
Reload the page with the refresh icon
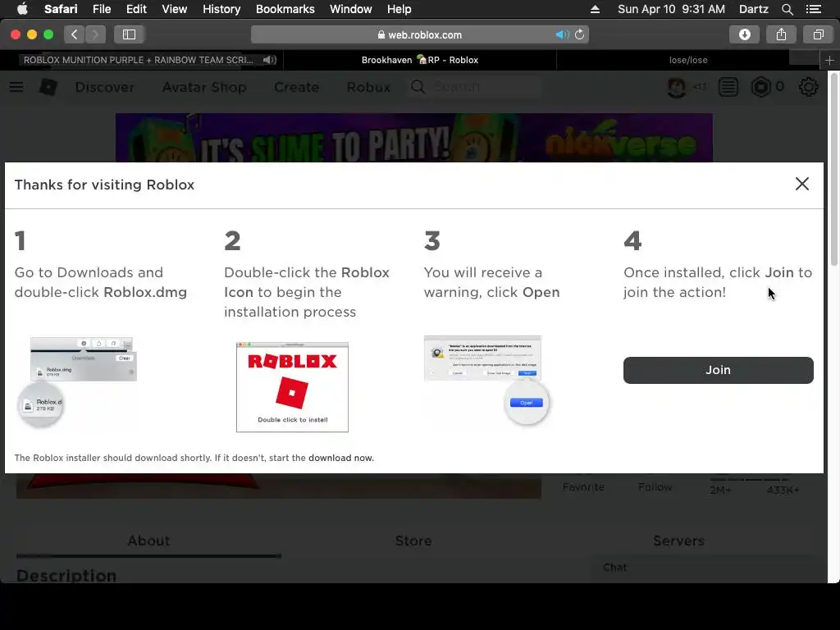[580, 34]
